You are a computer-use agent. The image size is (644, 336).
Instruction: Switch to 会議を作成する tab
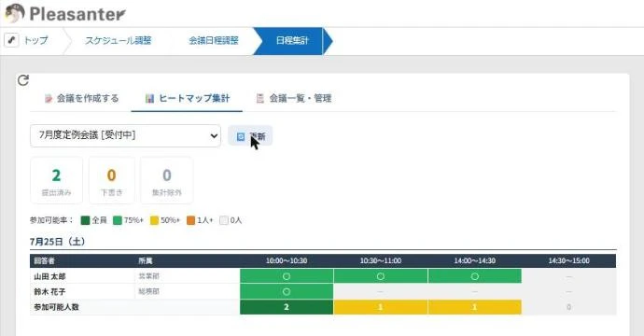[x=81, y=99]
